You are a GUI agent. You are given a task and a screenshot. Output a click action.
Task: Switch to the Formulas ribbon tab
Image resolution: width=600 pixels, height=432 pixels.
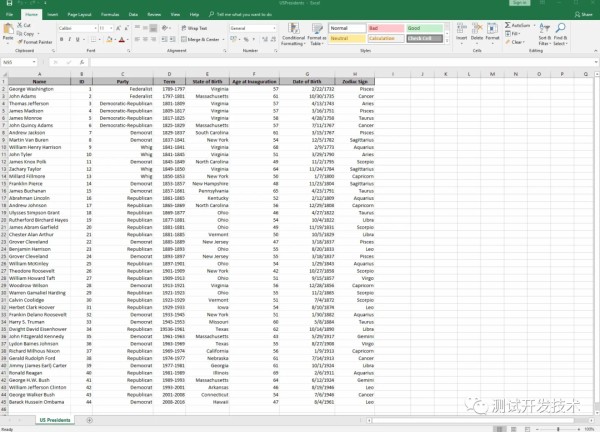click(110, 15)
